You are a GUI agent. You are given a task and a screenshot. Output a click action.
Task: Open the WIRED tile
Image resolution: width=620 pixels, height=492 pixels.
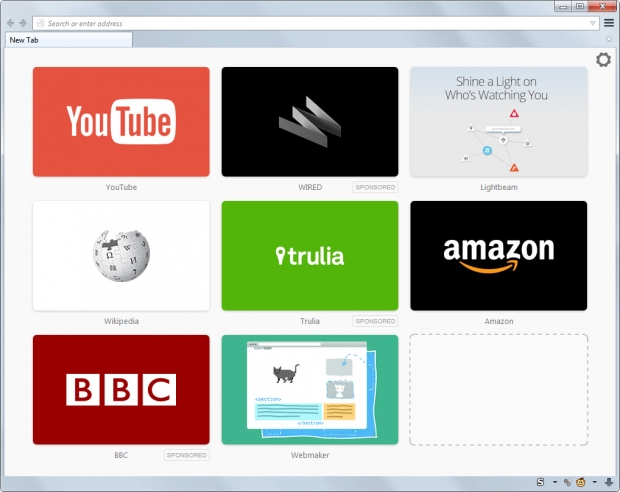click(x=310, y=122)
